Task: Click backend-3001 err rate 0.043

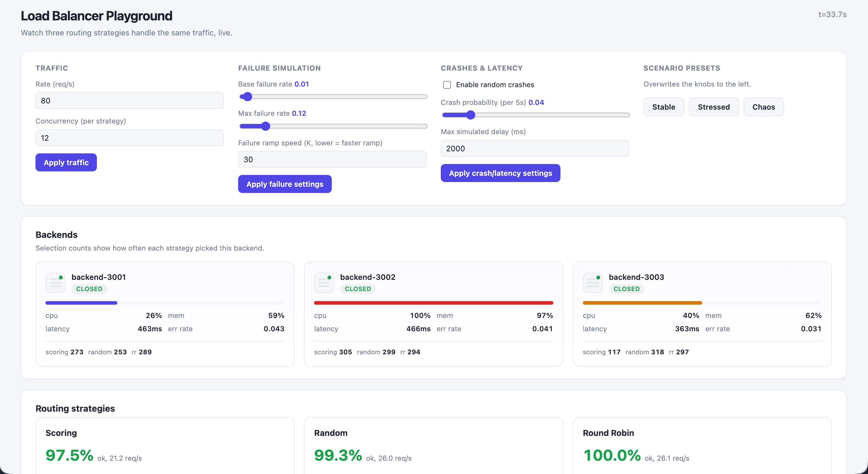Action: 274,329
